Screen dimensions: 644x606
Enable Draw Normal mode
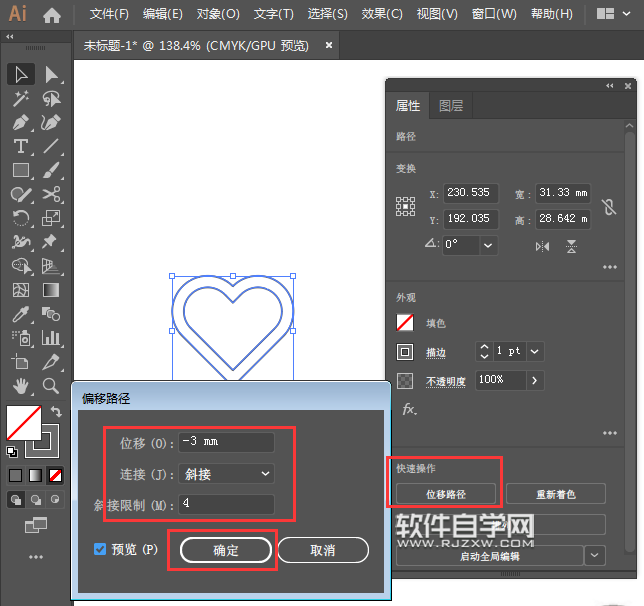(x=16, y=500)
